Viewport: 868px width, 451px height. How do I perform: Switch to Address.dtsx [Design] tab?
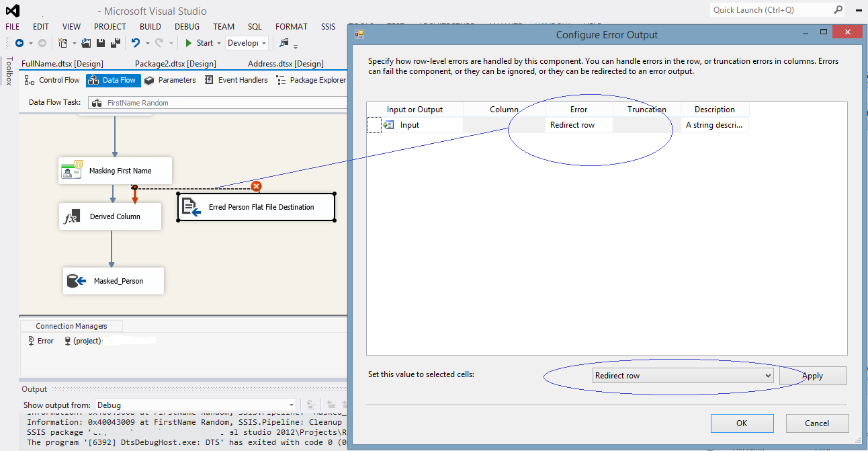click(x=286, y=64)
